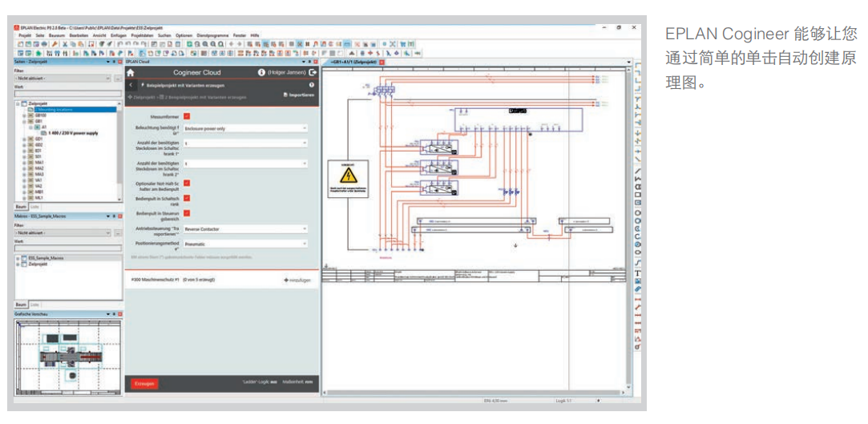
Task: Expand the MA1 tree node
Action: click(24, 162)
